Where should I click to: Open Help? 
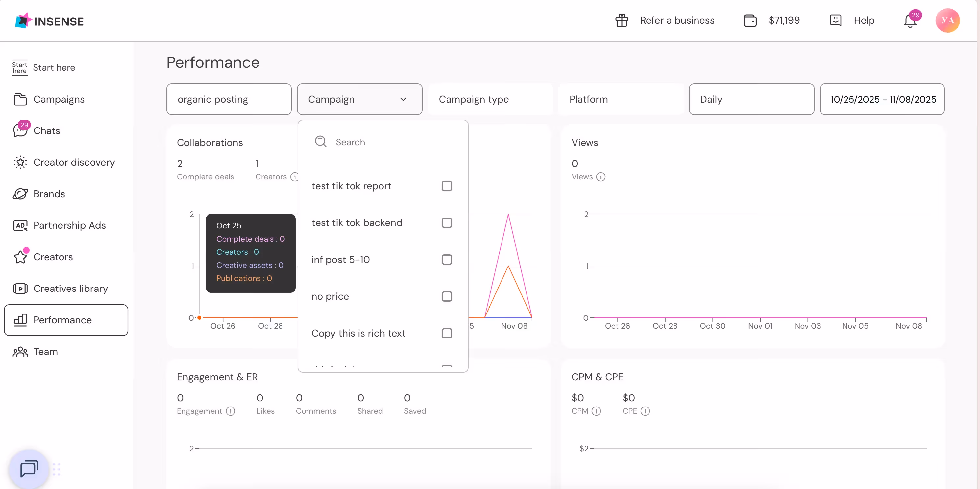[864, 20]
